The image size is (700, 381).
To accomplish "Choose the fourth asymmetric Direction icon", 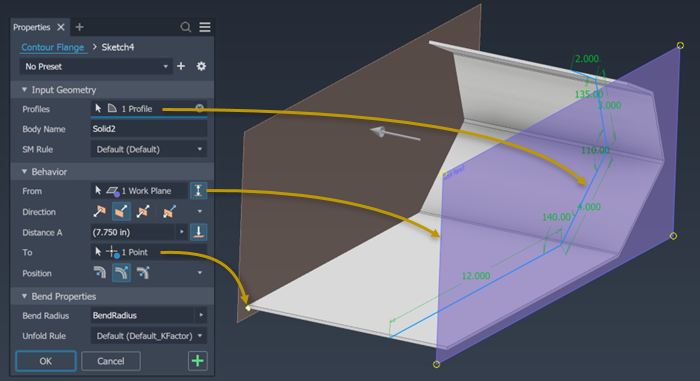I will (x=169, y=211).
